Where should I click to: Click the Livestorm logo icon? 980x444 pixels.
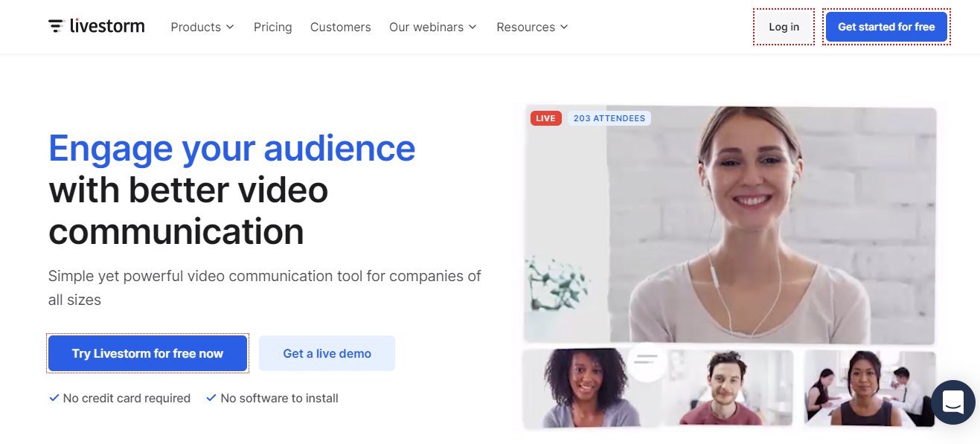point(56,27)
